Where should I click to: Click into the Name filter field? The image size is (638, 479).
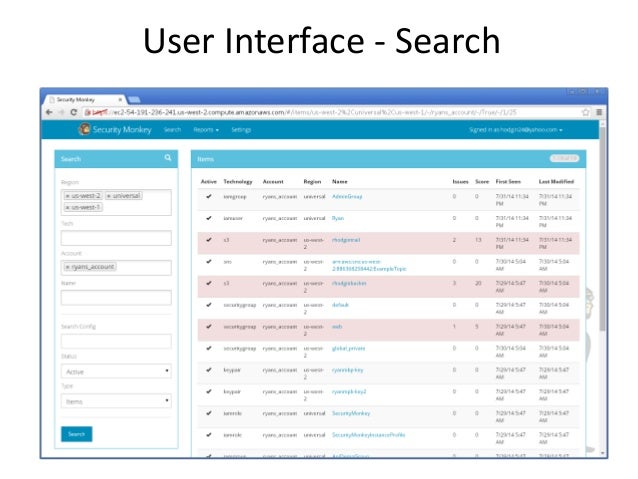click(x=116, y=297)
